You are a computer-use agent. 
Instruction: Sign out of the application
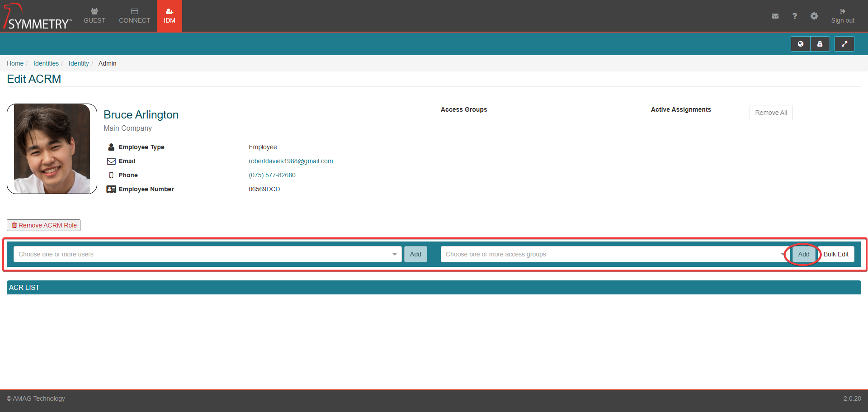click(x=842, y=16)
